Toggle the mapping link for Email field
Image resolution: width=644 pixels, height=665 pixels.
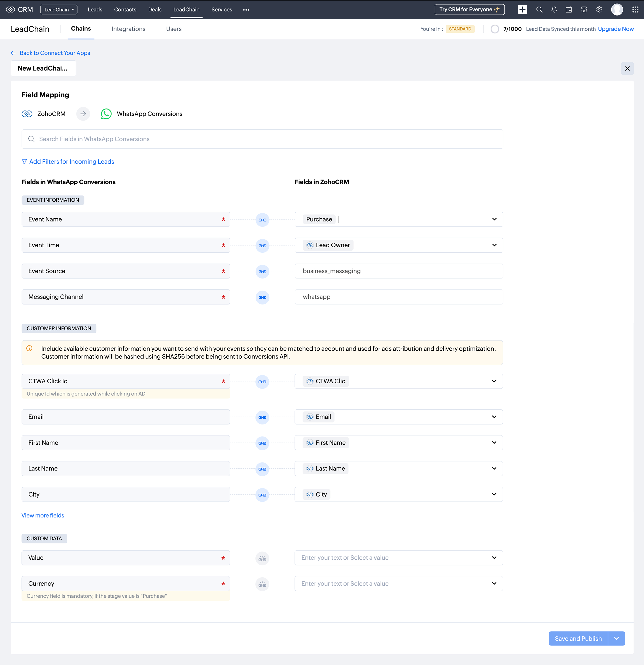(262, 417)
